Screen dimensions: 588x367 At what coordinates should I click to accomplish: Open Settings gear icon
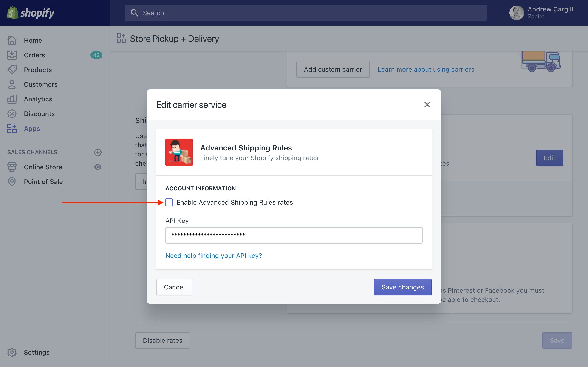coord(12,352)
